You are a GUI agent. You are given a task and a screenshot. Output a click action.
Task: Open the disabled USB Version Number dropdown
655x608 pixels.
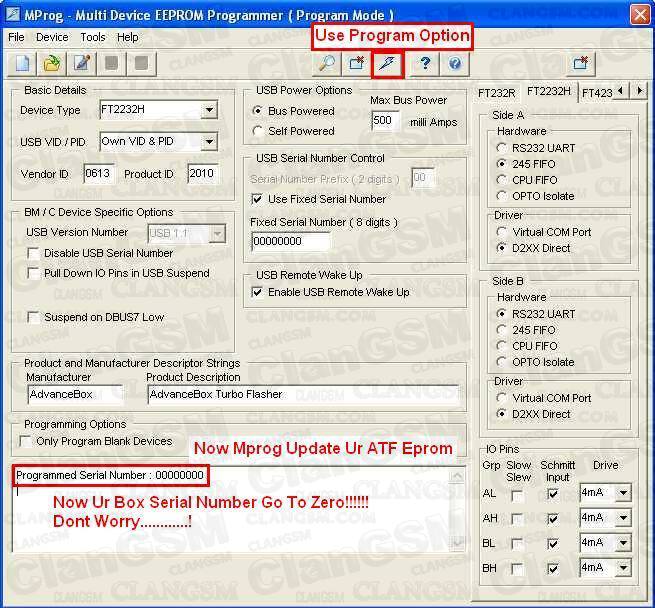click(x=217, y=234)
